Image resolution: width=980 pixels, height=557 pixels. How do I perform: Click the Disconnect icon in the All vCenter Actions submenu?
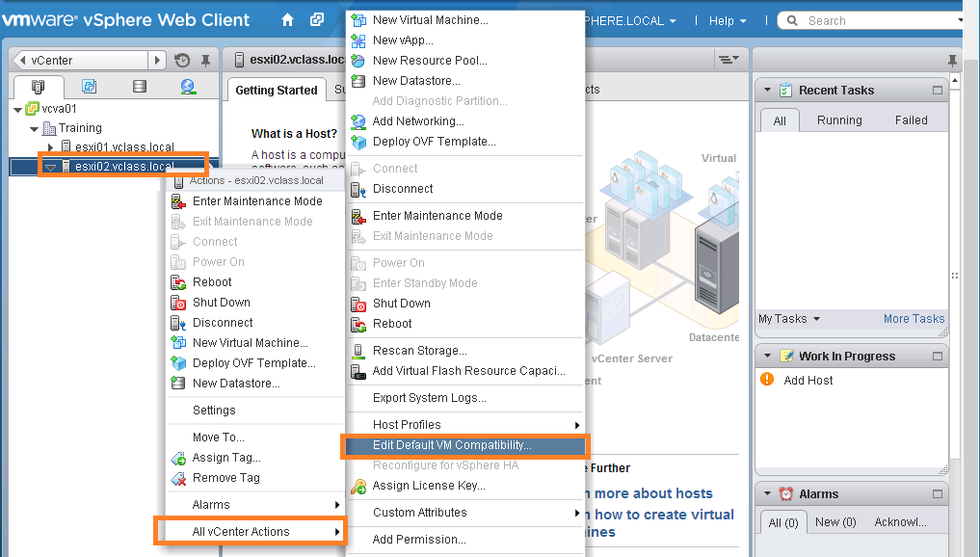[358, 189]
